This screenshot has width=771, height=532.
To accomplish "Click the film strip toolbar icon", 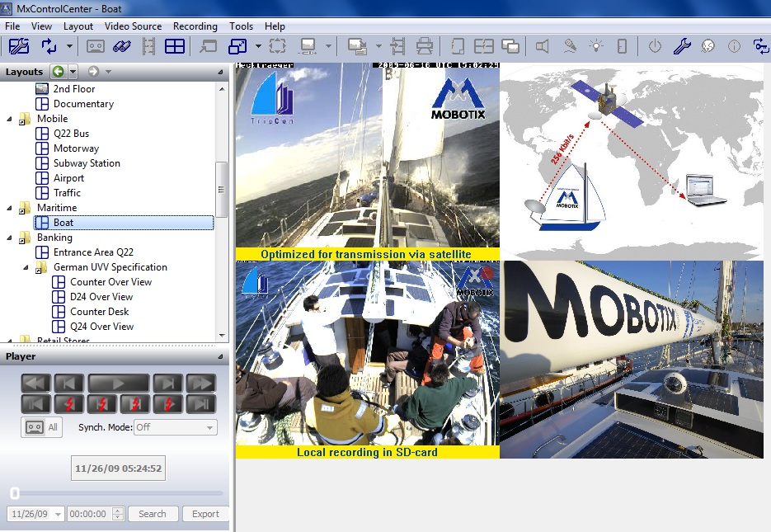I will click(148, 47).
